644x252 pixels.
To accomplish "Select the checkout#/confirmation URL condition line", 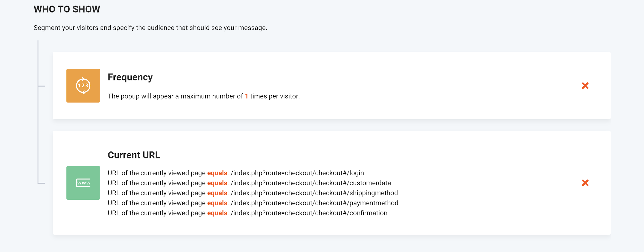I will tap(248, 213).
